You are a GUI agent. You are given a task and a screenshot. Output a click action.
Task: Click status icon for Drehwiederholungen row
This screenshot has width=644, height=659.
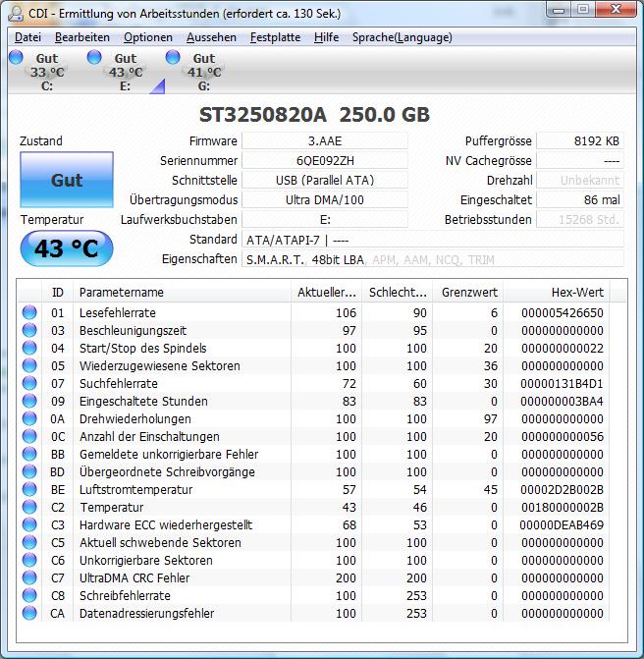point(29,418)
